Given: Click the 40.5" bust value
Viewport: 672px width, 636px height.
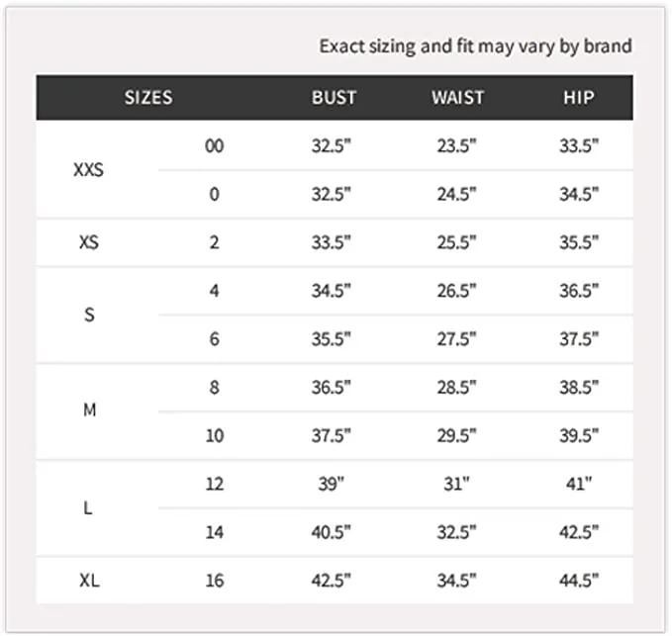Looking at the screenshot, I should (332, 532).
